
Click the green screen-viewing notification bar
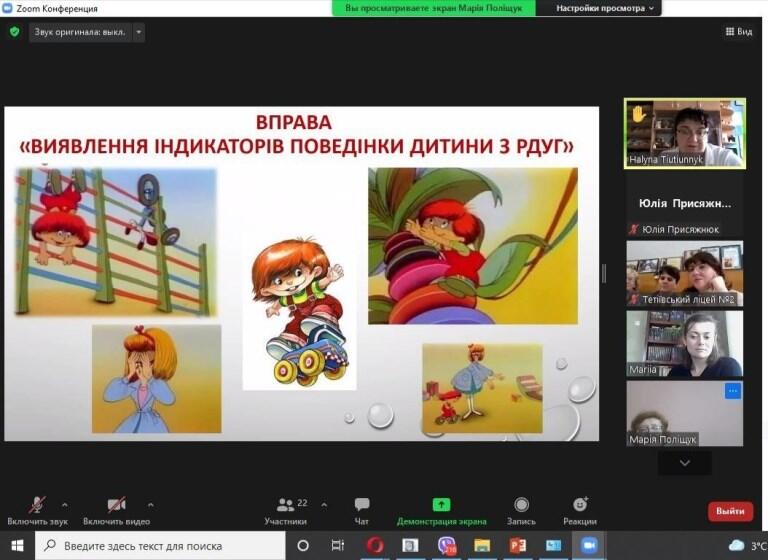pos(433,8)
